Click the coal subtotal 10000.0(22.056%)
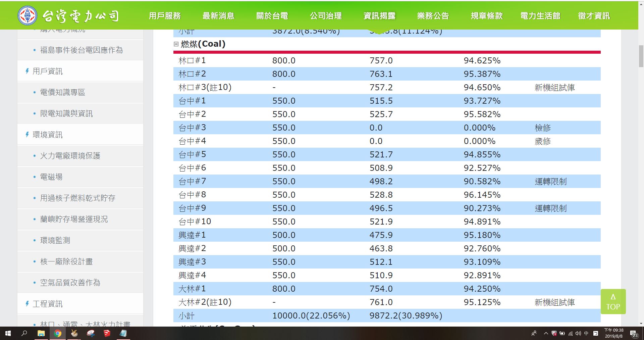This screenshot has height=340, width=644. 311,316
